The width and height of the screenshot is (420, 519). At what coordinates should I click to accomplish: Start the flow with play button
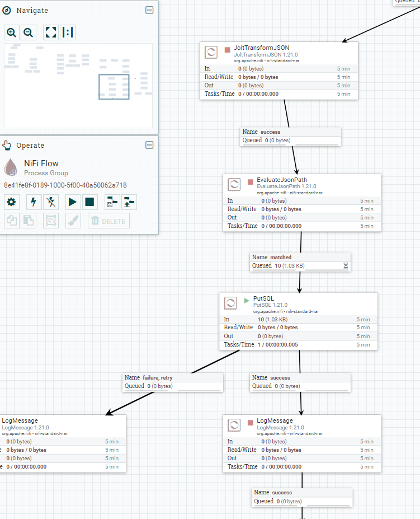(x=73, y=202)
